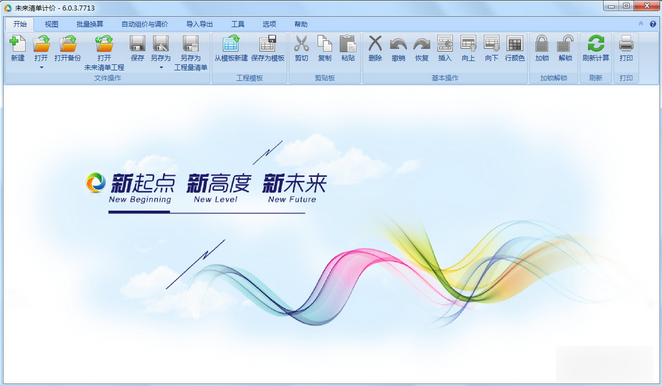Click the 复制 (Copy) icon
The width and height of the screenshot is (662, 386).
324,43
